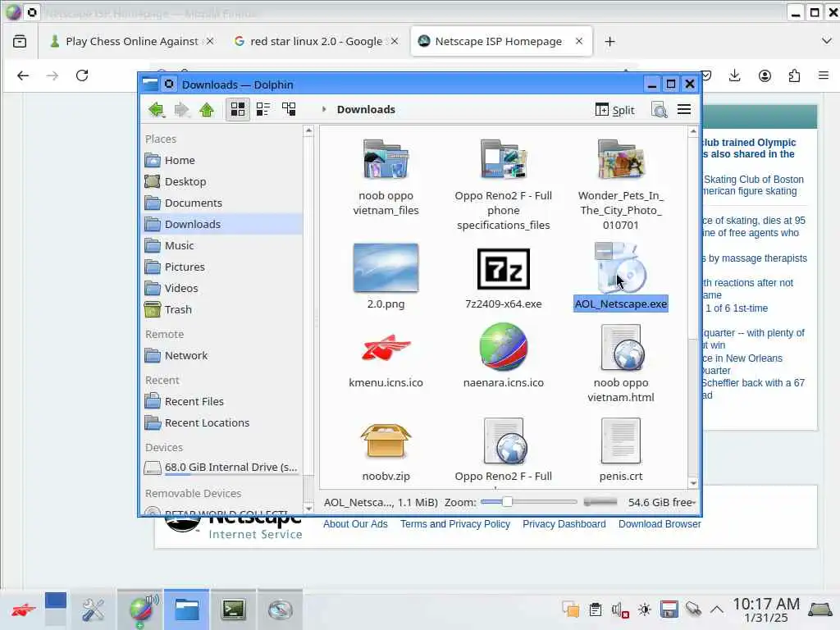840x630 pixels.
Task: Open Recent Files in the Places panel
Action: (223, 402)
